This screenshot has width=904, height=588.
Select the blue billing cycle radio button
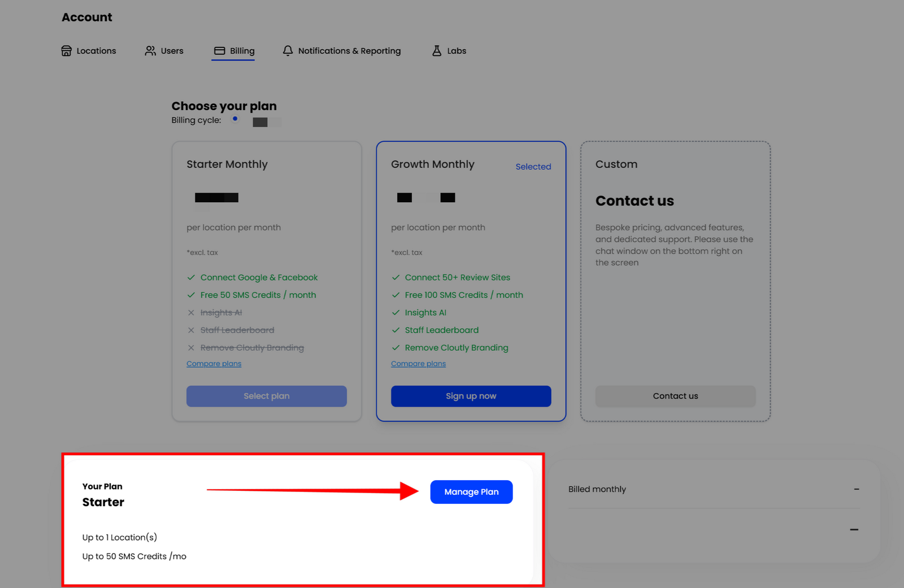click(x=235, y=119)
